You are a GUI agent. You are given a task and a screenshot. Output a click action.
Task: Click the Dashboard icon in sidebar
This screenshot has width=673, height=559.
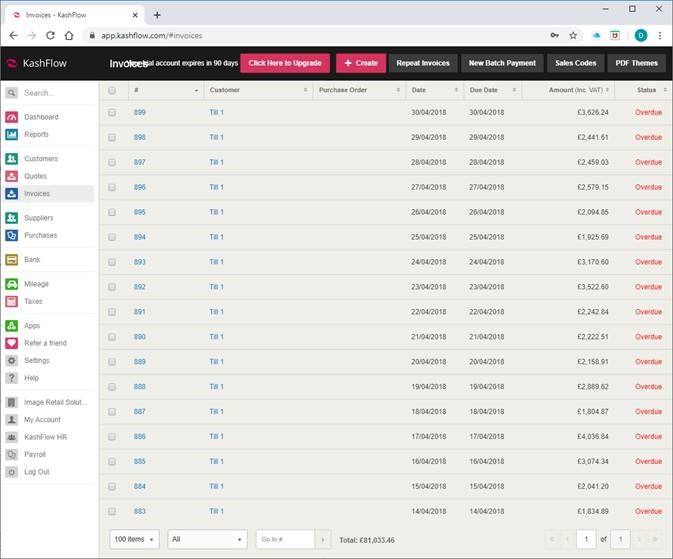pyautogui.click(x=12, y=117)
